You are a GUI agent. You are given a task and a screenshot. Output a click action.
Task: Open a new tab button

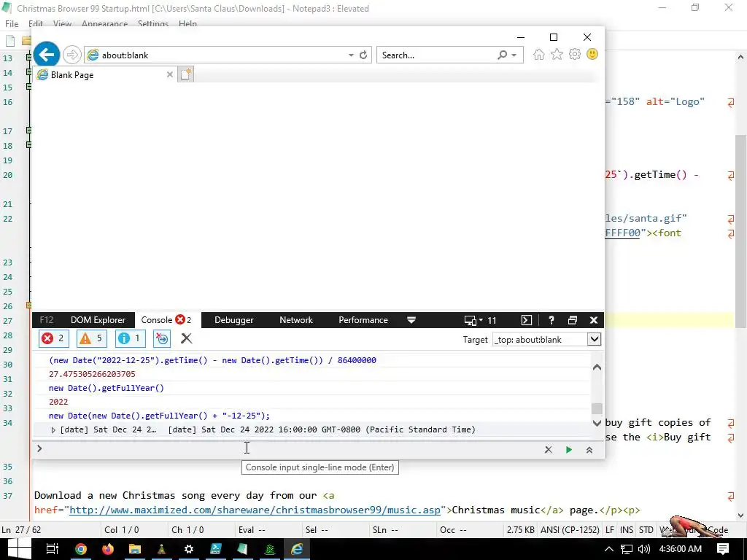coord(185,74)
